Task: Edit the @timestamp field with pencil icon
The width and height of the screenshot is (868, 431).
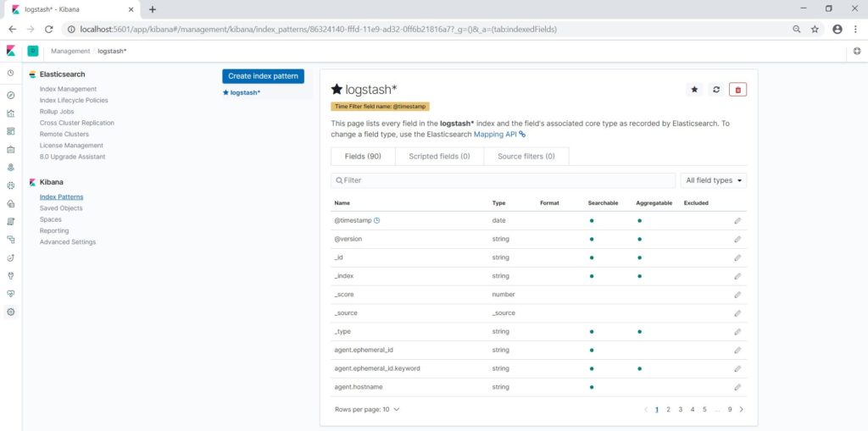Action: coord(737,220)
